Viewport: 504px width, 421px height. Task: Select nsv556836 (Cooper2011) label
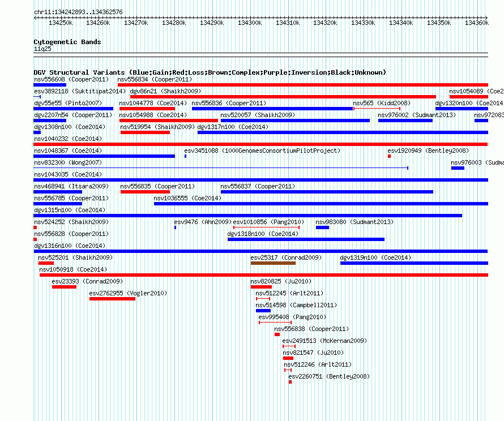pos(229,103)
